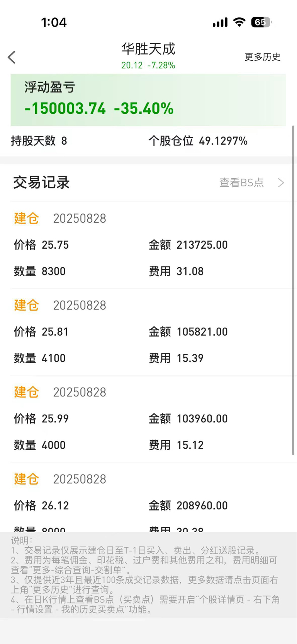Viewport: 297px width, 644px height.
Task: Open 更多历史 history link
Action: coord(262,57)
